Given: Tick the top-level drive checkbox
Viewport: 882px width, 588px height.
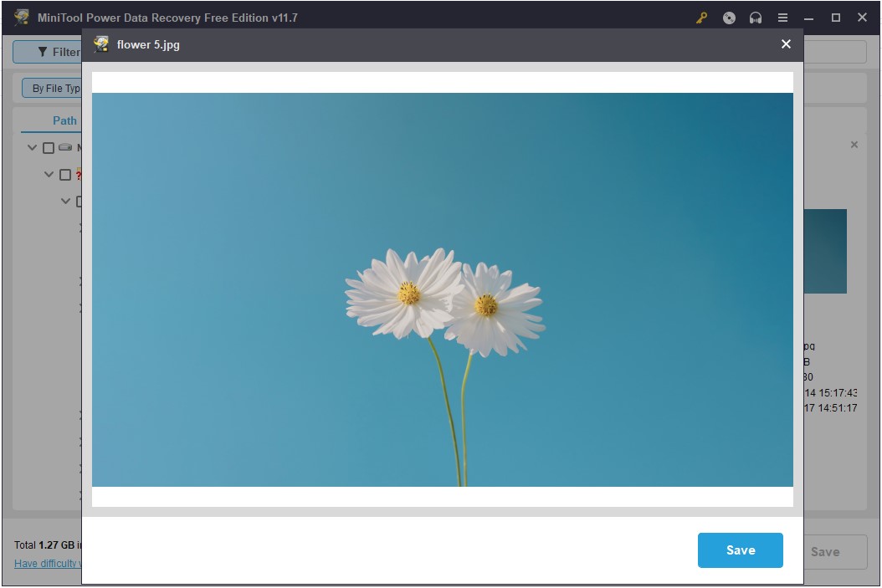Looking at the screenshot, I should click(x=49, y=148).
